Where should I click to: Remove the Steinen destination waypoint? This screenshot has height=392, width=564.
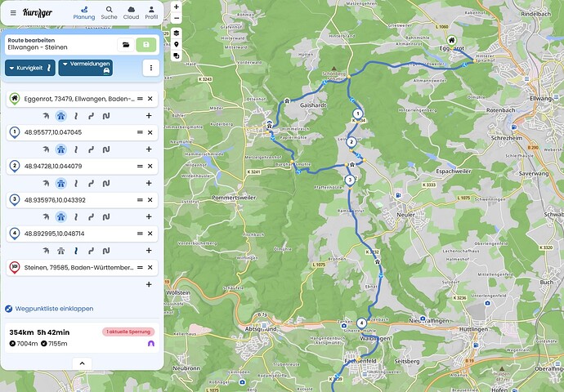click(150, 267)
